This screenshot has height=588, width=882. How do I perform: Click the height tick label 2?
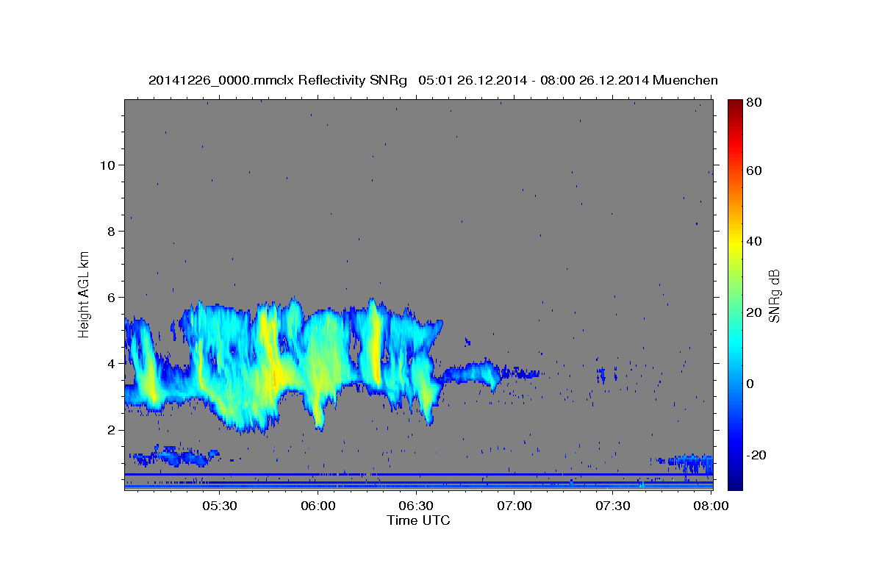[112, 429]
